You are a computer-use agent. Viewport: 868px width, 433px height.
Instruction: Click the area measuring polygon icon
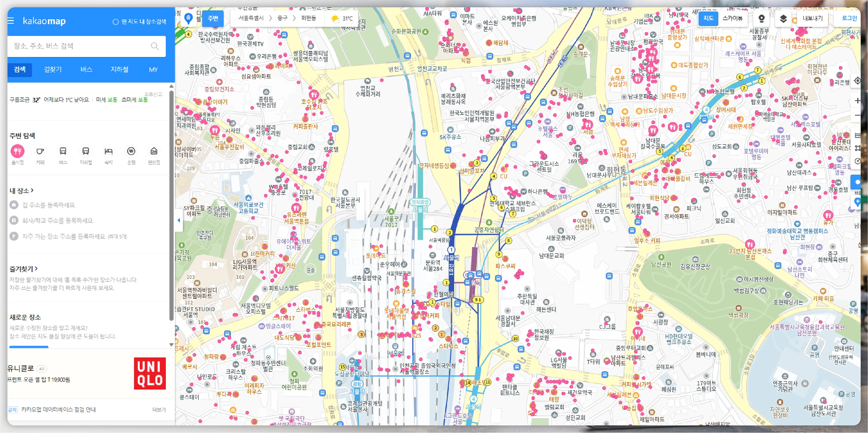(858, 148)
